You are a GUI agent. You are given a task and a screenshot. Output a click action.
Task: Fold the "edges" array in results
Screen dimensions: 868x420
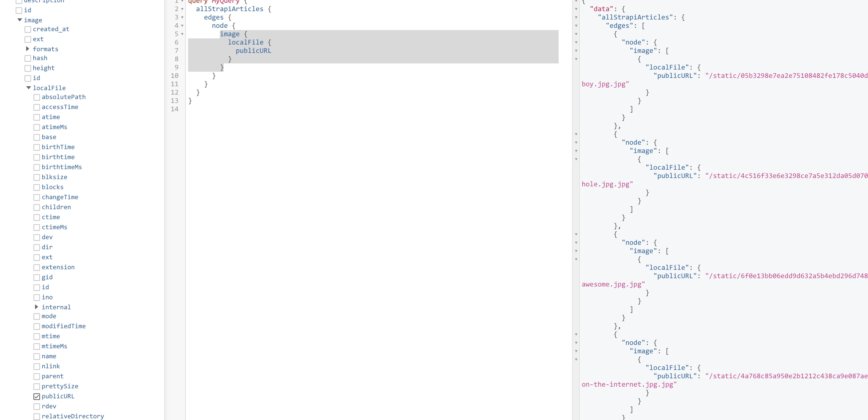click(576, 26)
